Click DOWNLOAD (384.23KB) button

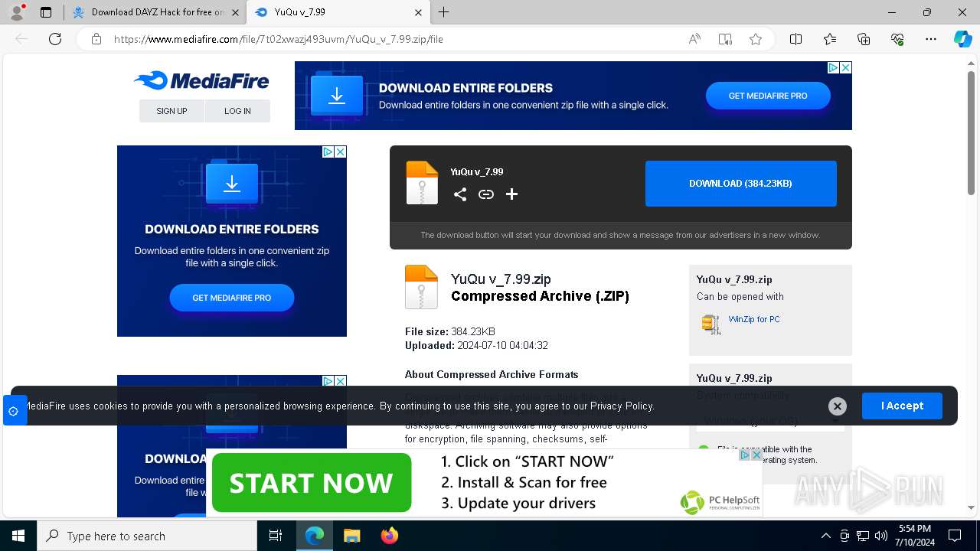pyautogui.click(x=740, y=184)
